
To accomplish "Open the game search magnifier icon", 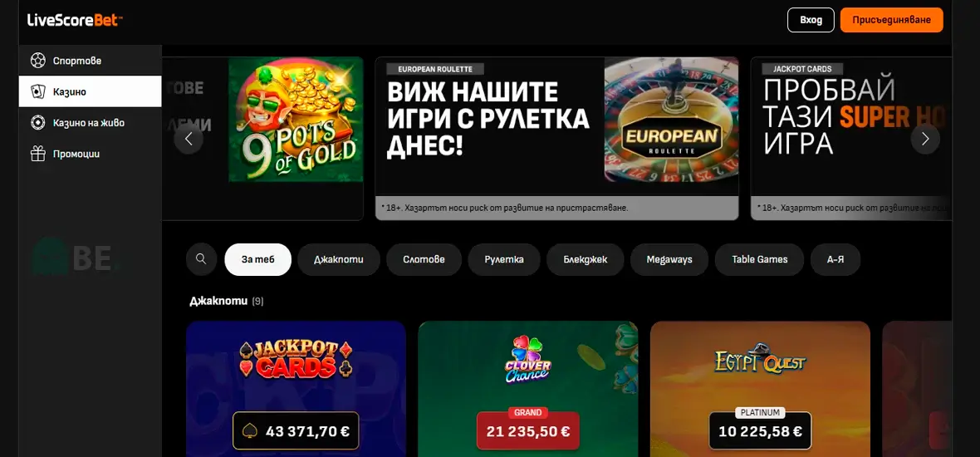I will (201, 259).
